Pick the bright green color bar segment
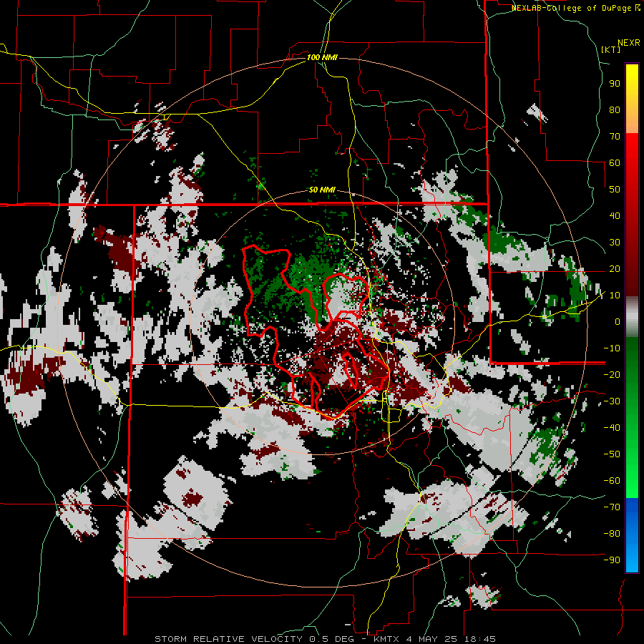 (x=632, y=472)
